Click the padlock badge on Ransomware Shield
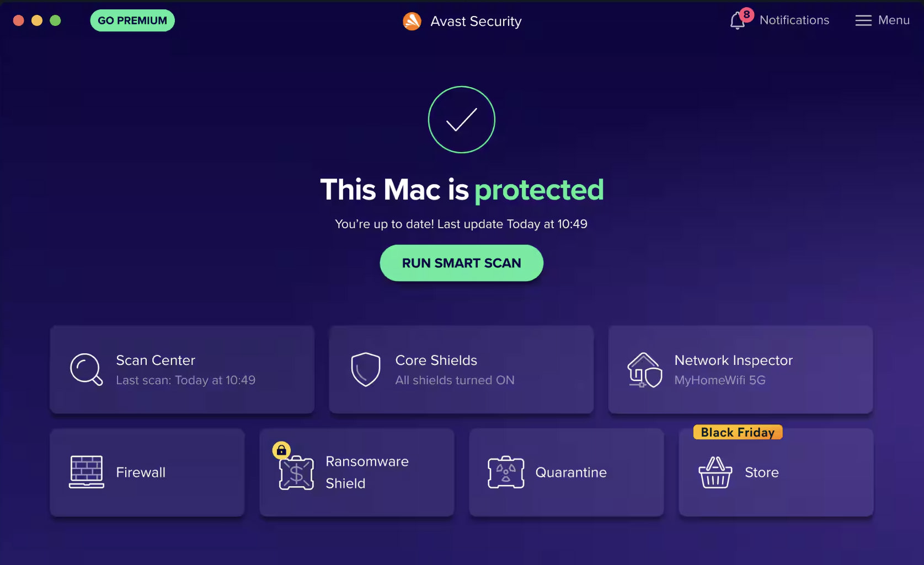The width and height of the screenshot is (924, 565). (281, 450)
